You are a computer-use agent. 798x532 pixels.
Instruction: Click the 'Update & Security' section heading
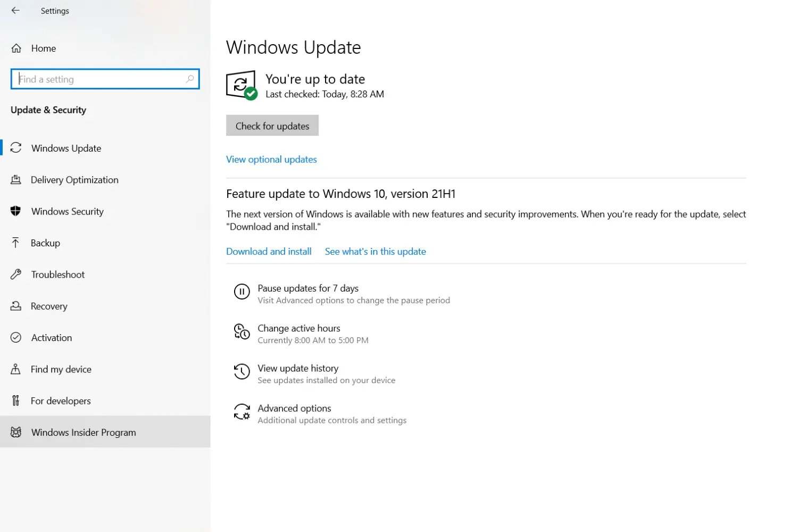coord(48,110)
